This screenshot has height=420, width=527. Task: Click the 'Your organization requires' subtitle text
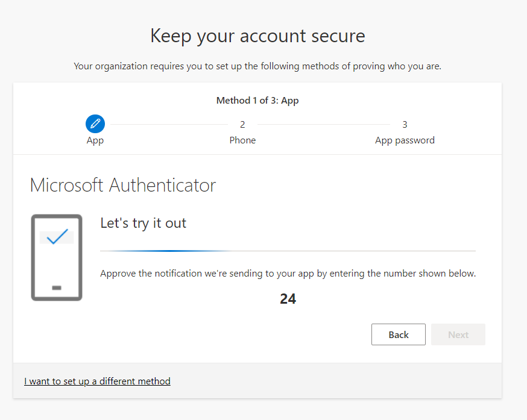(x=257, y=66)
